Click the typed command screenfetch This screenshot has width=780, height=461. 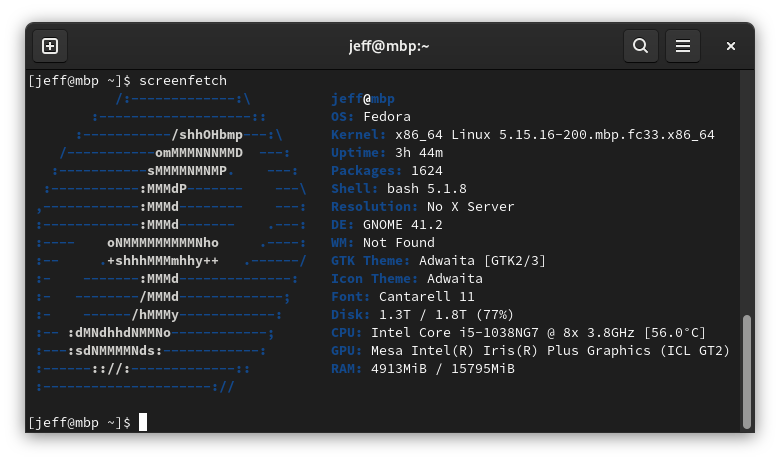pyautogui.click(x=183, y=81)
